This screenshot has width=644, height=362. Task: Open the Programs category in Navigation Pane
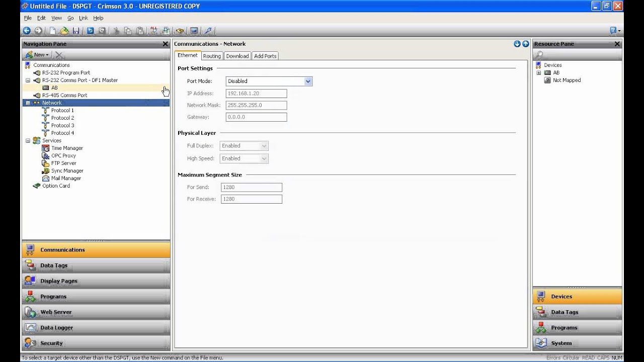coord(96,297)
